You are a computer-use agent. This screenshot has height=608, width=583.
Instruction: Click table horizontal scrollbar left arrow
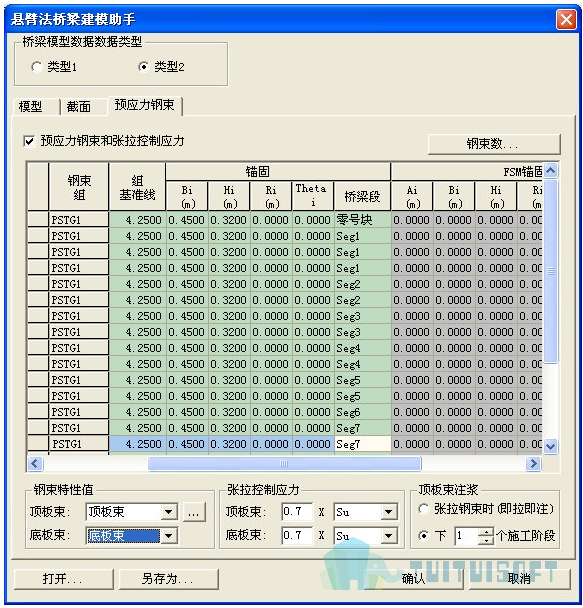35,463
